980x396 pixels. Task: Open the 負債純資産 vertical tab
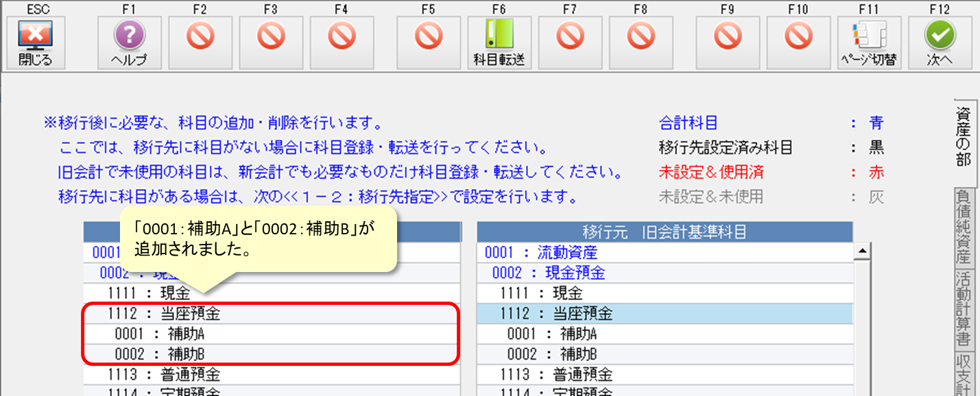964,227
